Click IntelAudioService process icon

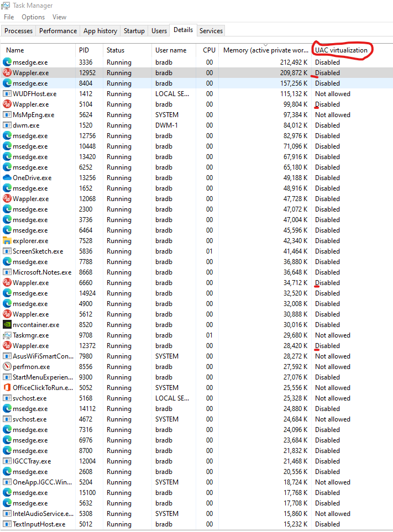(x=7, y=514)
